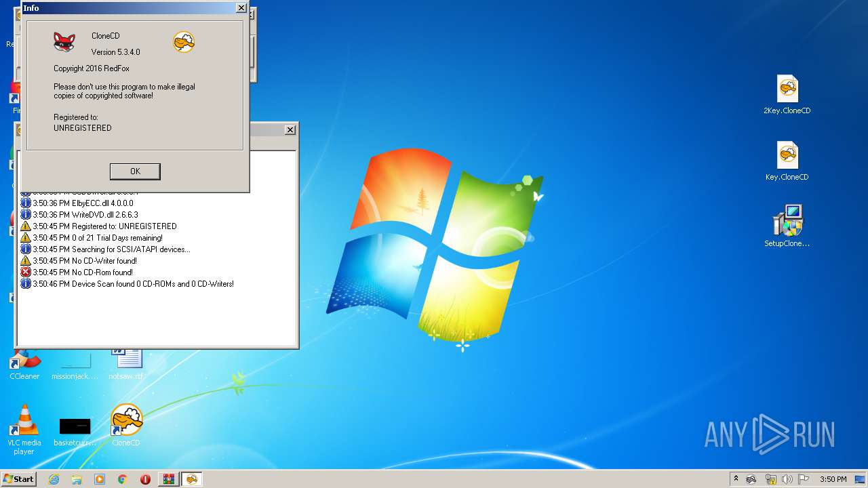The width and height of the screenshot is (868, 488).
Task: Open Google Chrome from taskbar
Action: click(122, 479)
